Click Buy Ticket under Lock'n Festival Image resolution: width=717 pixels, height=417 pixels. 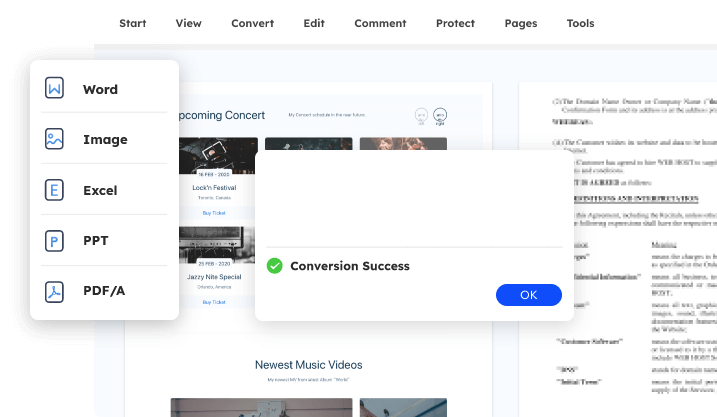[214, 213]
